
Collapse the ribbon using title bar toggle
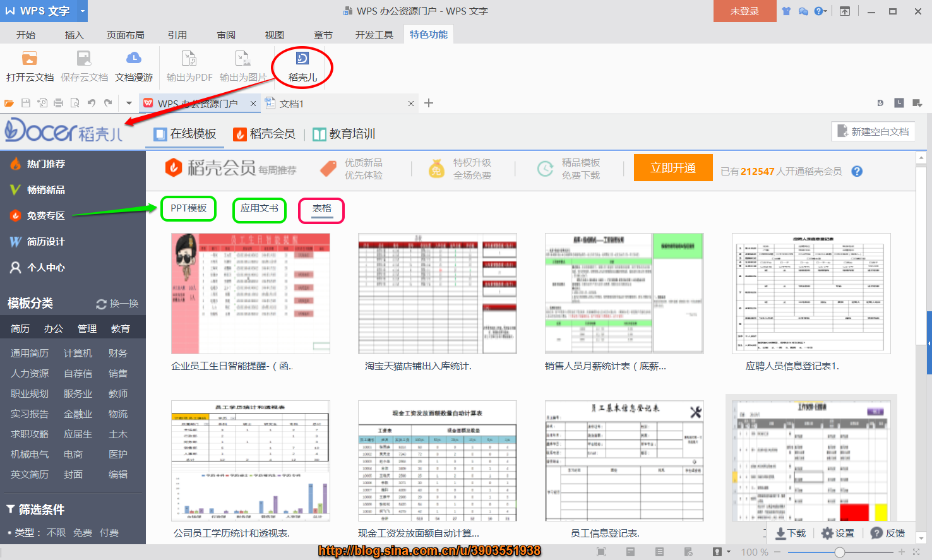[x=845, y=11]
